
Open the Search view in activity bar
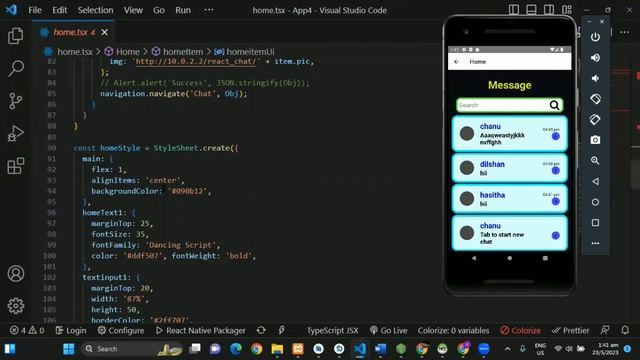[16, 68]
